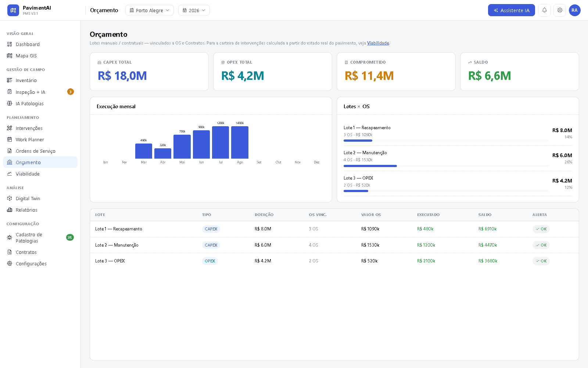Click the Digital Twin icon
The width and height of the screenshot is (588, 368).
click(x=10, y=198)
